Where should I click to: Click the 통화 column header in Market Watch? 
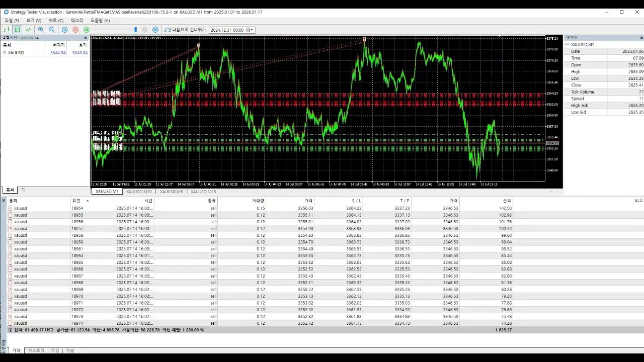tap(23, 45)
